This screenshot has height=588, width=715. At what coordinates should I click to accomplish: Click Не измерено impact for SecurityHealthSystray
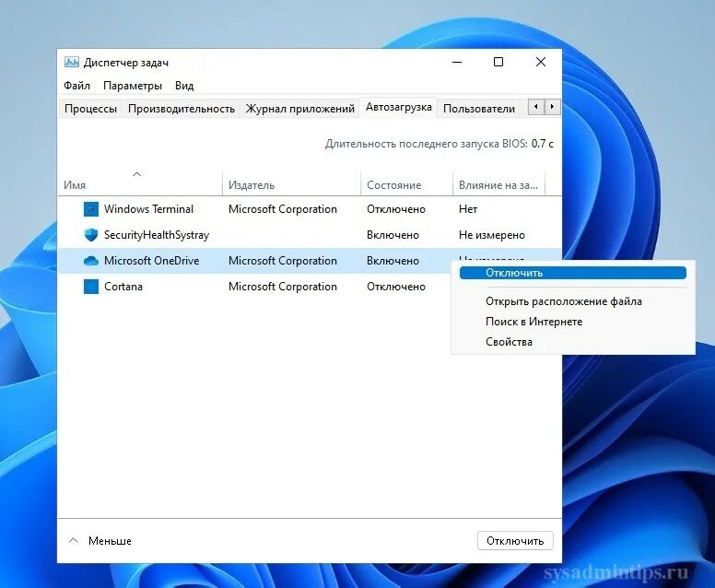pos(492,235)
